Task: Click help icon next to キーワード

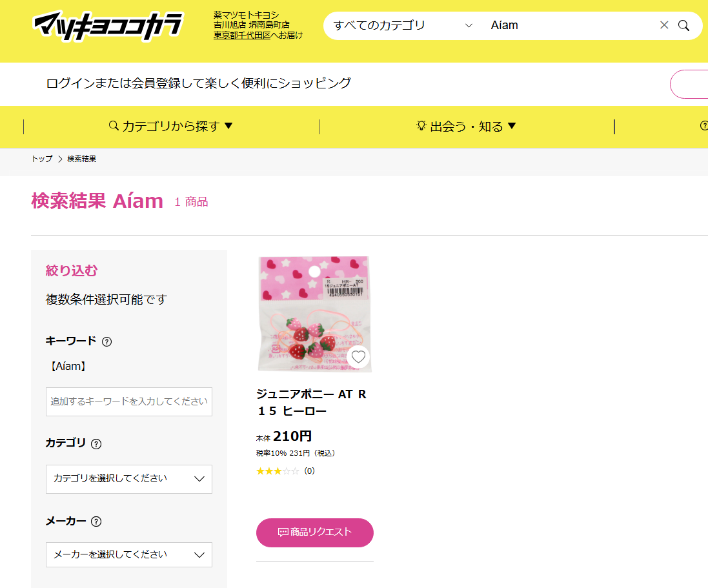Action: pyautogui.click(x=106, y=342)
